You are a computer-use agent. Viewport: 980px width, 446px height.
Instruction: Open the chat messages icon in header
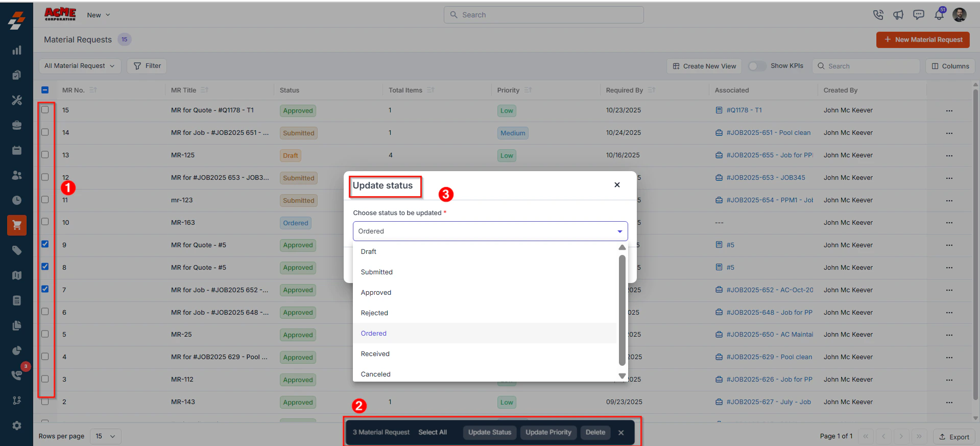click(x=919, y=15)
